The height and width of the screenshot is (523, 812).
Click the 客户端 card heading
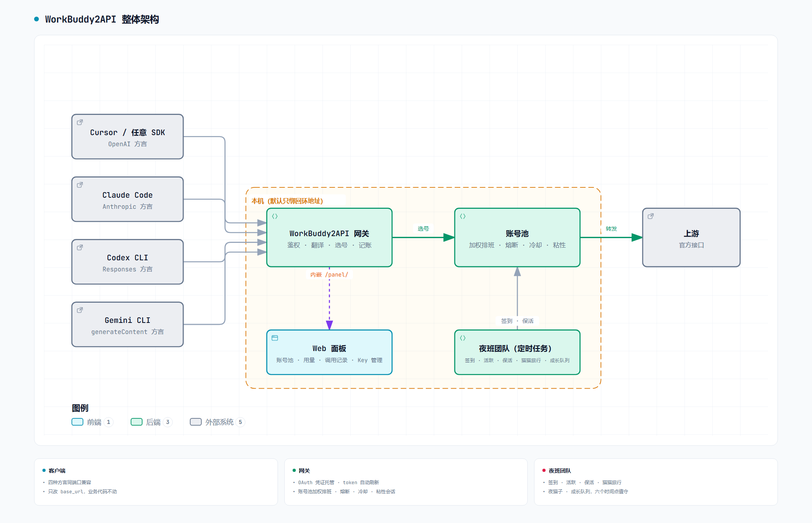57,471
